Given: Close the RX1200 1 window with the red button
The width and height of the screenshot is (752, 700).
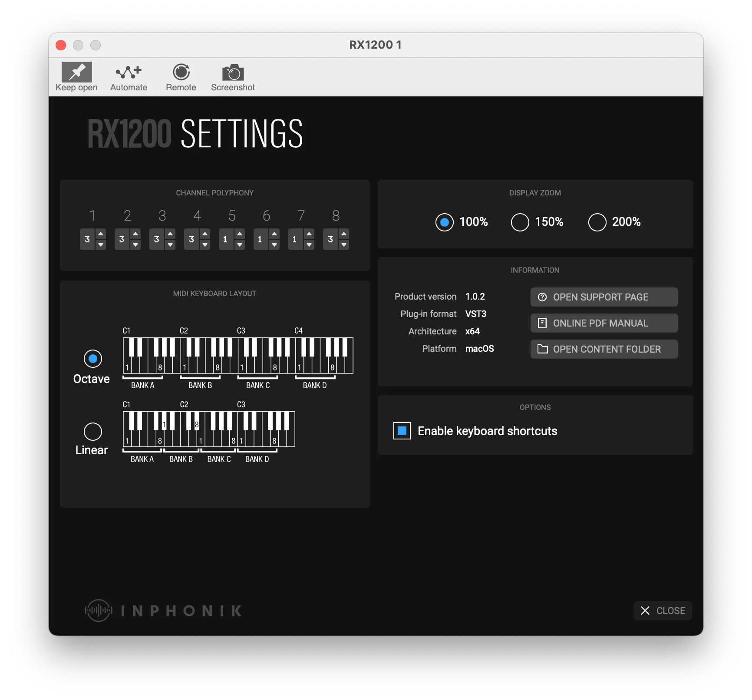Looking at the screenshot, I should [x=61, y=45].
